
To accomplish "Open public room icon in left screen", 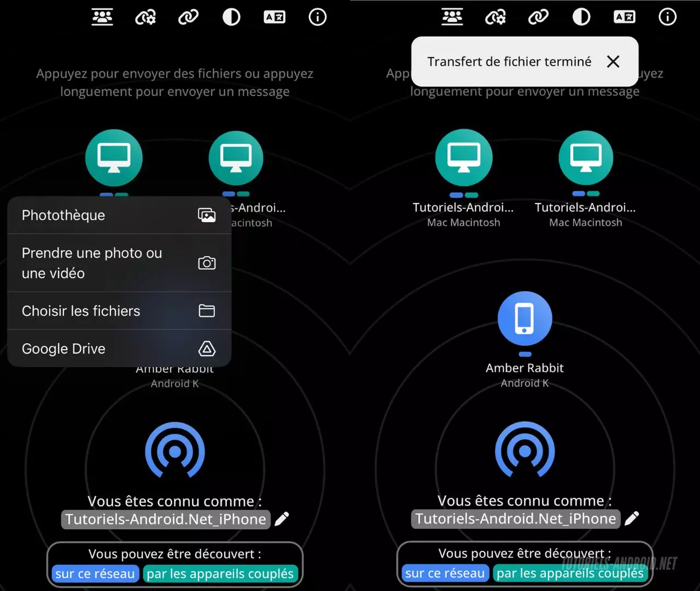I will tap(102, 17).
